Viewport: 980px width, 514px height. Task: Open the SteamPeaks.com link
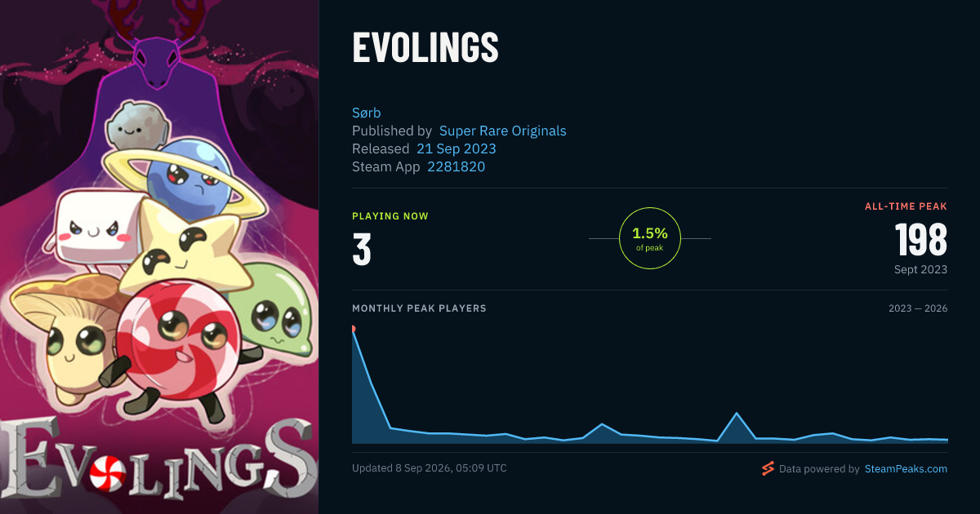(x=906, y=469)
